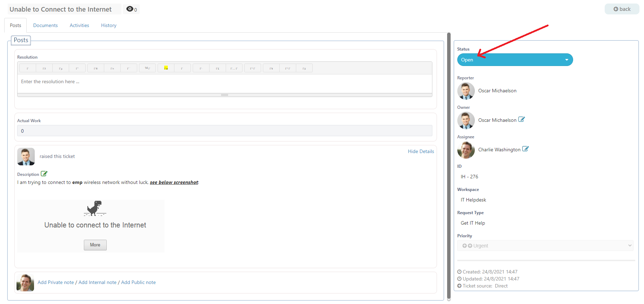
Task: Open the History tab
Action: tap(108, 25)
